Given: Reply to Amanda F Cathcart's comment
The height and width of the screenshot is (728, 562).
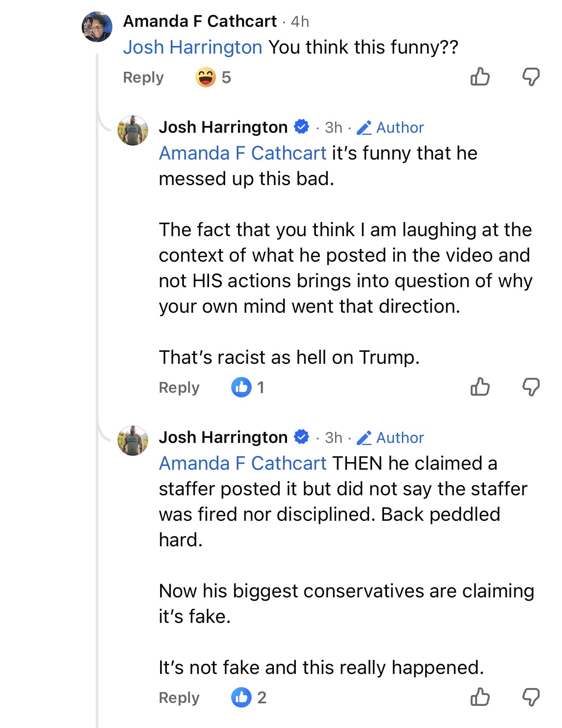Looking at the screenshot, I should (x=143, y=77).
